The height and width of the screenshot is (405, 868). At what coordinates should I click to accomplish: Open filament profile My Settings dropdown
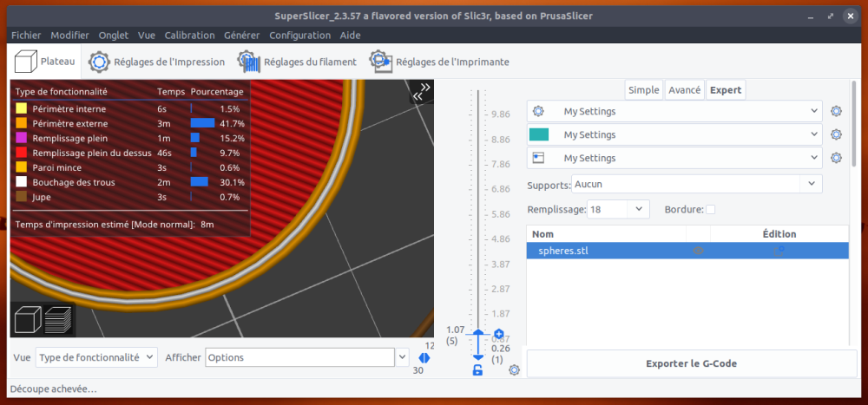(674, 134)
